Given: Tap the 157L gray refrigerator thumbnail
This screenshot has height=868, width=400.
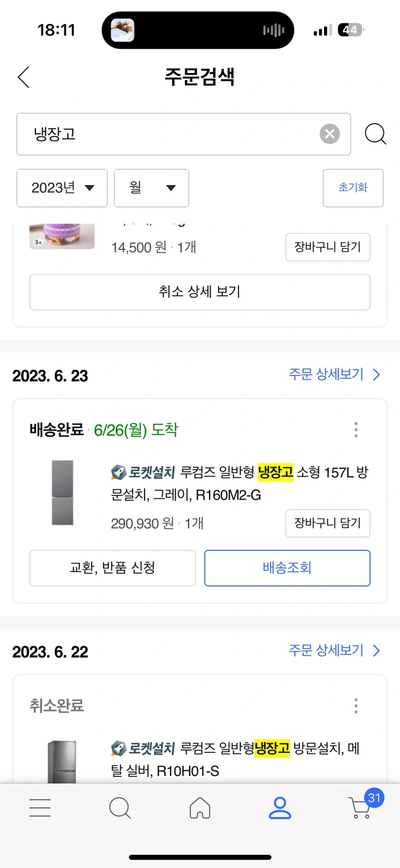Looking at the screenshot, I should [63, 492].
